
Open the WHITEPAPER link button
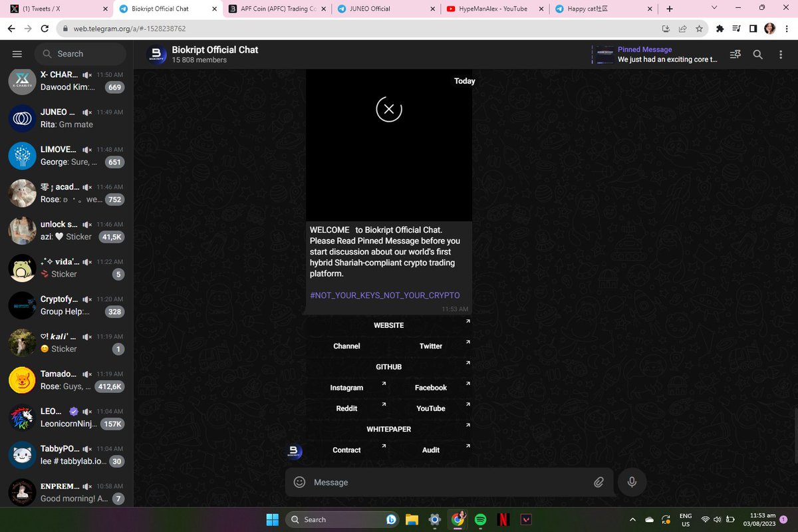[x=389, y=429]
